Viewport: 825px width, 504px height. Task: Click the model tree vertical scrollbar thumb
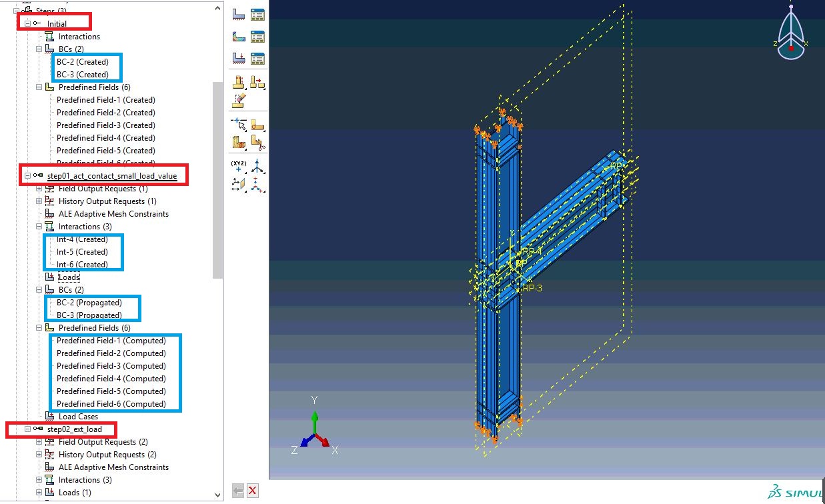[217, 180]
